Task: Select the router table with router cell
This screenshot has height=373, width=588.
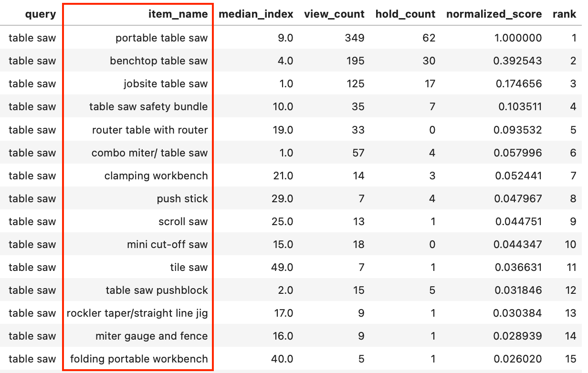Action: pos(150,130)
